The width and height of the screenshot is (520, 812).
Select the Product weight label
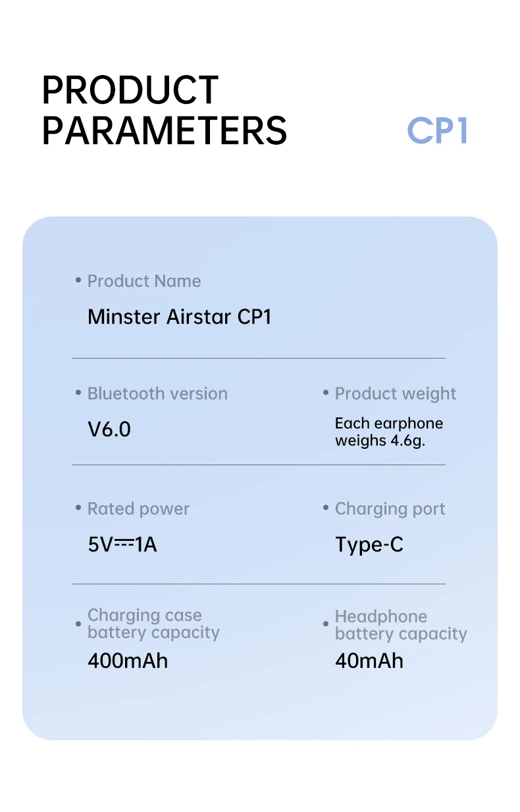(x=396, y=394)
